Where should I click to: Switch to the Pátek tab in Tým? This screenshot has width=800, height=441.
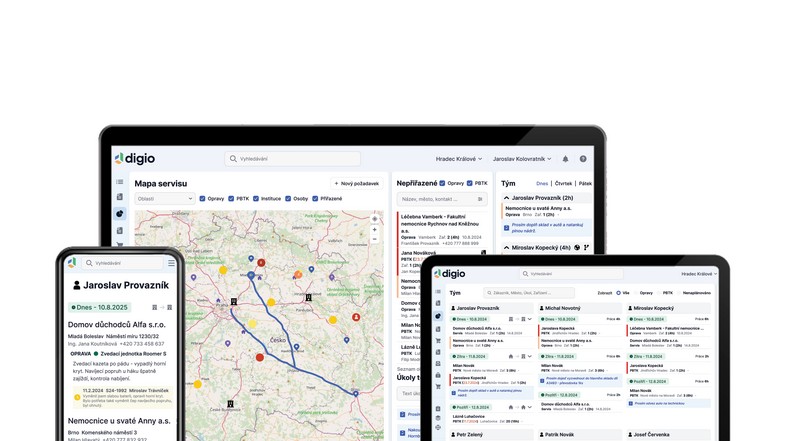click(585, 184)
